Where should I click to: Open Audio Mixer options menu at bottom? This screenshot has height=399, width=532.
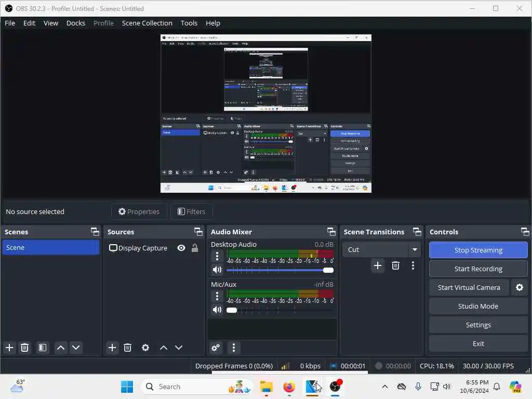pyautogui.click(x=234, y=348)
